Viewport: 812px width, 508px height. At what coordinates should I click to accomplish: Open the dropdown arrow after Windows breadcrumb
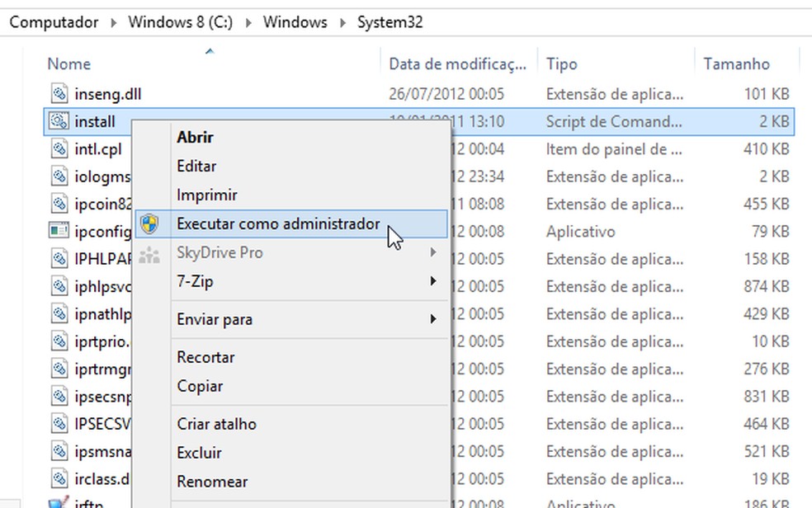(342, 23)
